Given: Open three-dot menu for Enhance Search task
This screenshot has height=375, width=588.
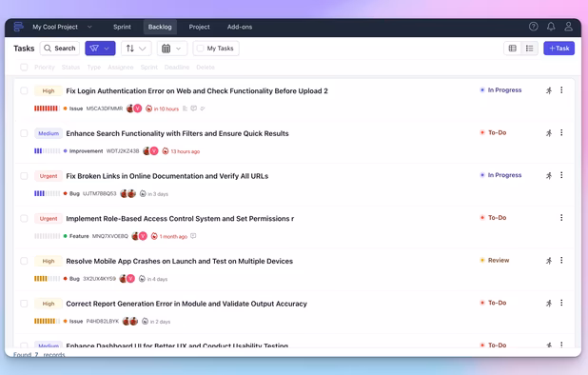Looking at the screenshot, I should (561, 132).
